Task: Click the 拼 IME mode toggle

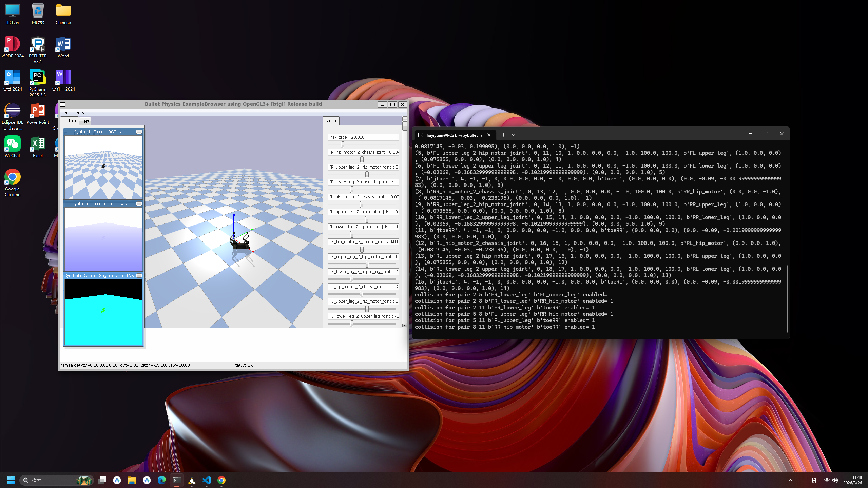Action: click(x=814, y=480)
